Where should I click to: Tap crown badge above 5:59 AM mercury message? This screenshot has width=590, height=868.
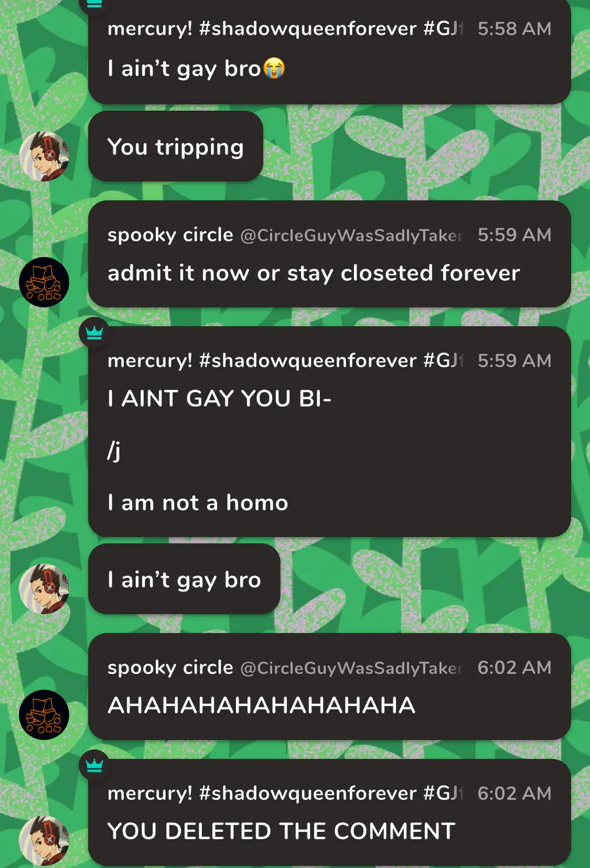[94, 333]
